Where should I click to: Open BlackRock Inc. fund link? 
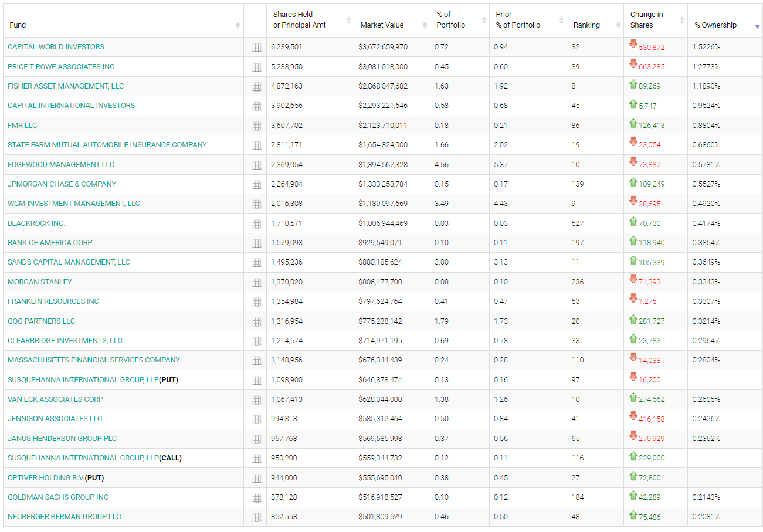36,223
